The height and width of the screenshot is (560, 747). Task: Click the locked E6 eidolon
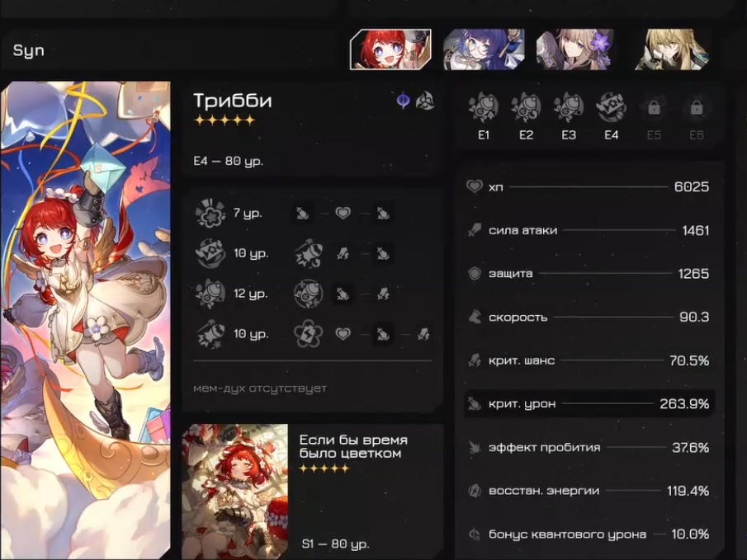[697, 108]
